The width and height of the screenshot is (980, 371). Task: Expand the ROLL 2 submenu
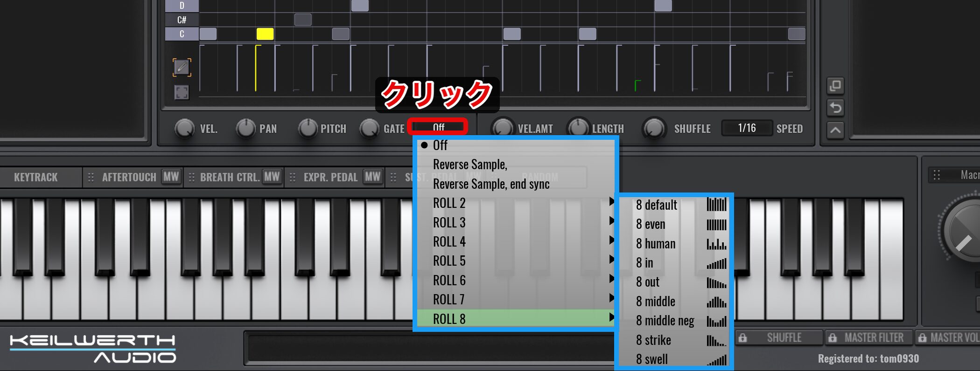click(x=516, y=203)
